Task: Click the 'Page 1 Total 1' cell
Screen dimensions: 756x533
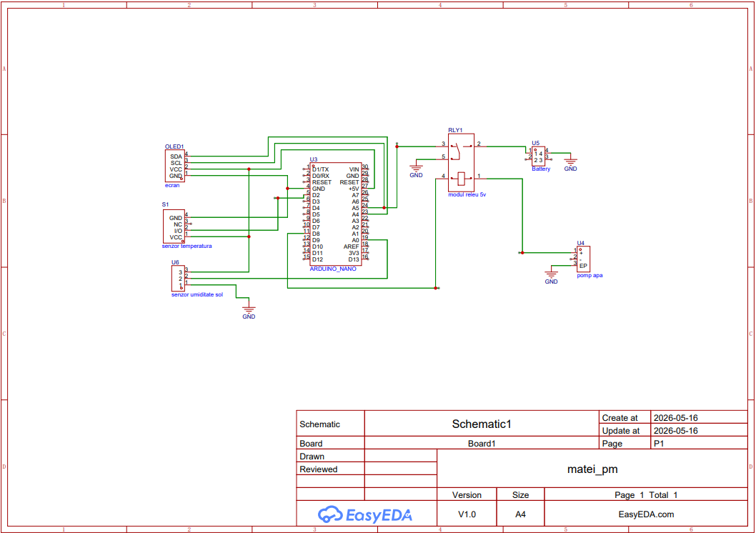Action: point(646,494)
